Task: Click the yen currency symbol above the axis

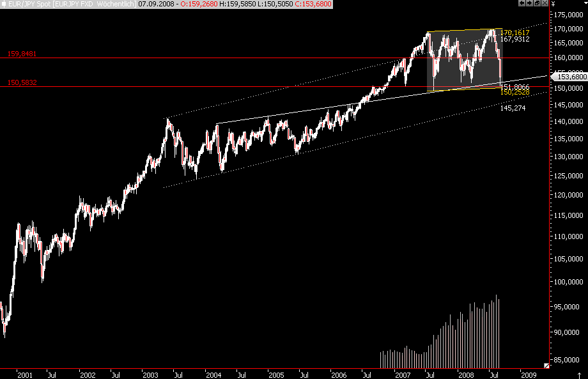Action: tap(553, 4)
